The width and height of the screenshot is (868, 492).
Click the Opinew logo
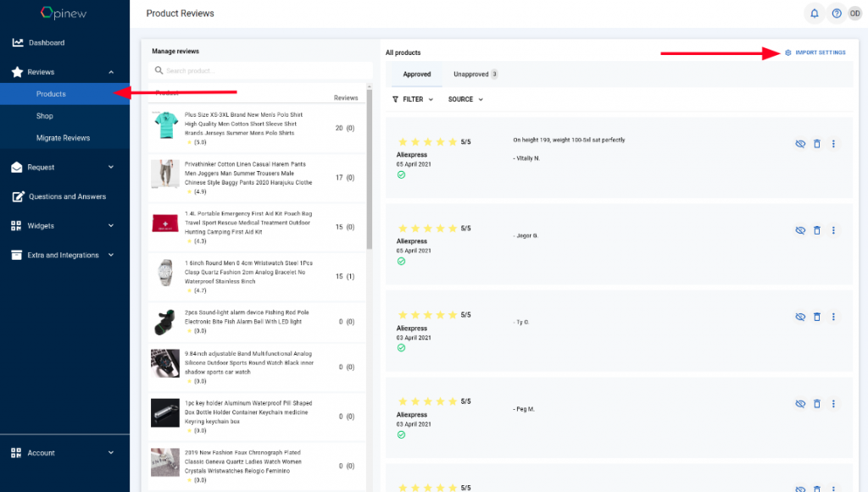64,13
